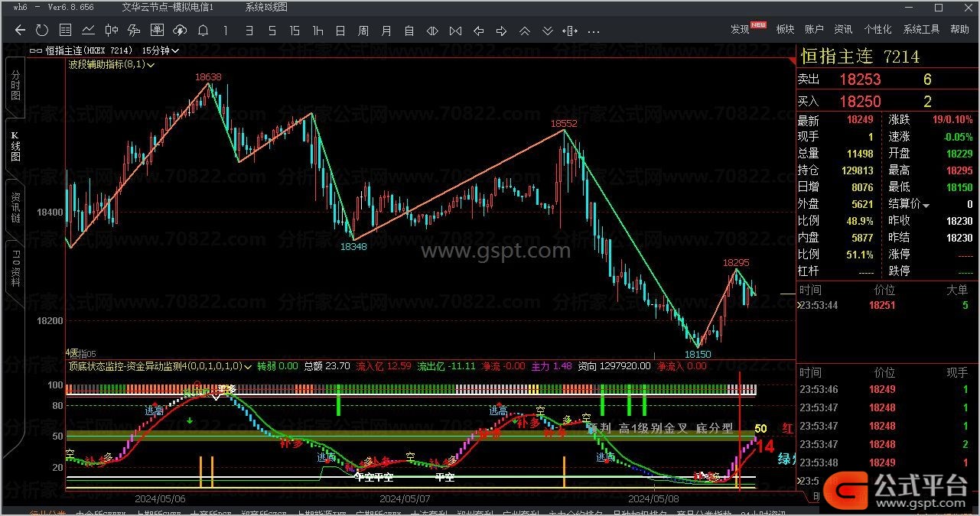Click the 最高 value 18295
This screenshot has height=516, width=980.
(959, 170)
